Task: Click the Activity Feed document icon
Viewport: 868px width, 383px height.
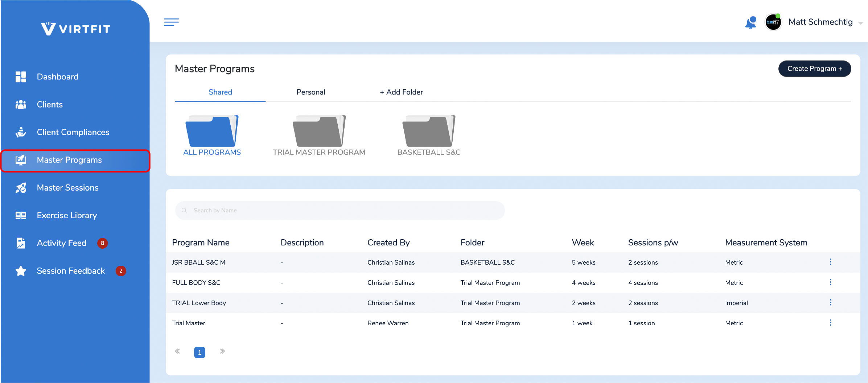Action: tap(21, 243)
